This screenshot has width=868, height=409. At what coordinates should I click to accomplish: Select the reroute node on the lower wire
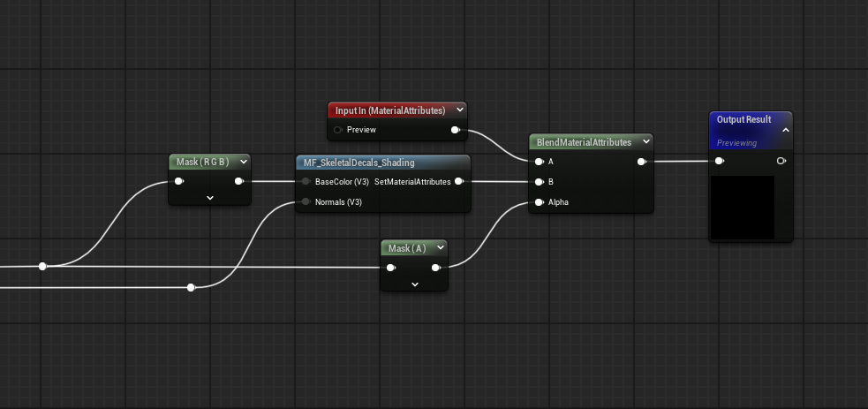[191, 288]
